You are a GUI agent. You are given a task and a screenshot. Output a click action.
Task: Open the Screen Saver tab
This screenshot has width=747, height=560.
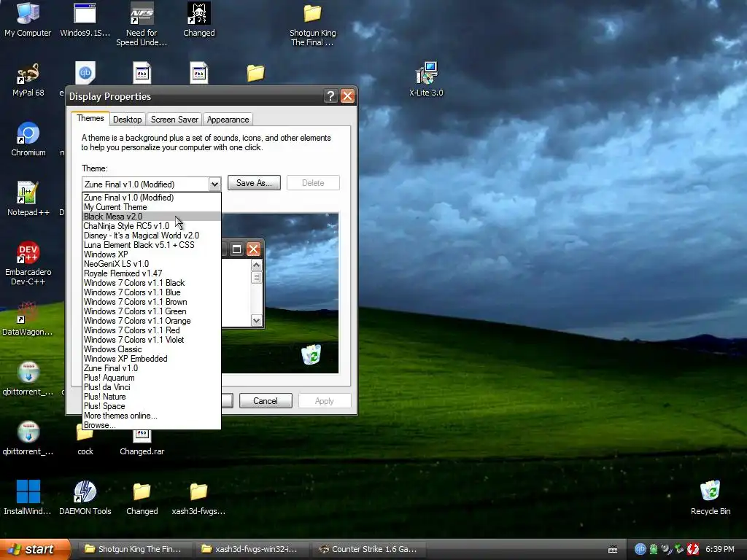click(x=174, y=120)
